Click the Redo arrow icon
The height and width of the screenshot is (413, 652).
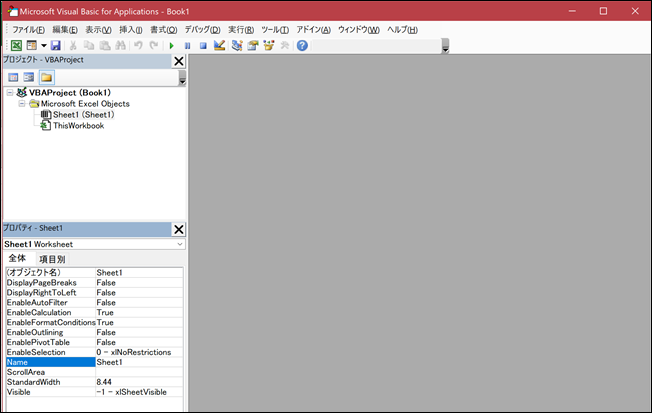tap(154, 45)
